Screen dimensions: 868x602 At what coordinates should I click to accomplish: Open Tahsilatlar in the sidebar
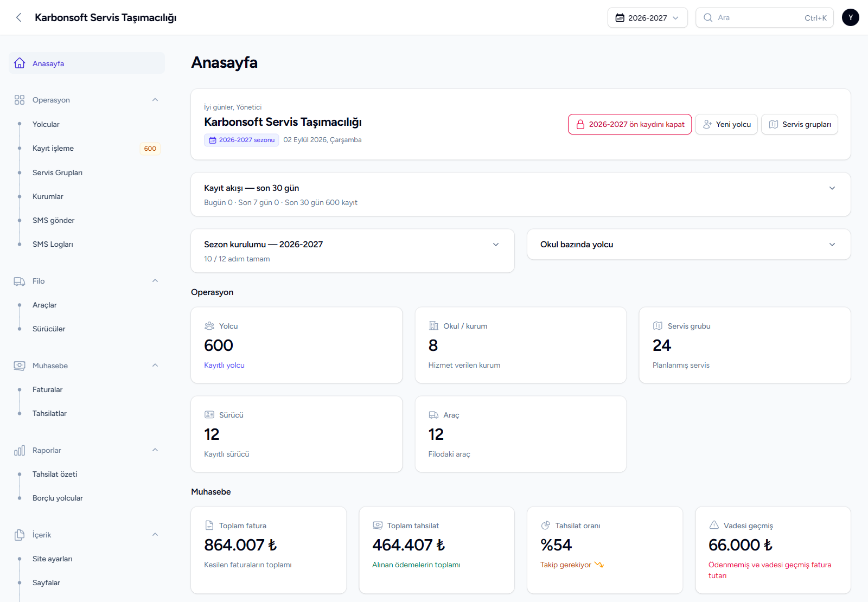(87, 413)
